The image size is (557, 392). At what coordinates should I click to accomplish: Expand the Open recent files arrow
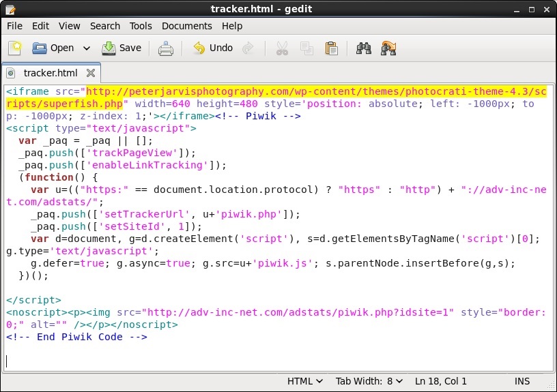tap(87, 48)
